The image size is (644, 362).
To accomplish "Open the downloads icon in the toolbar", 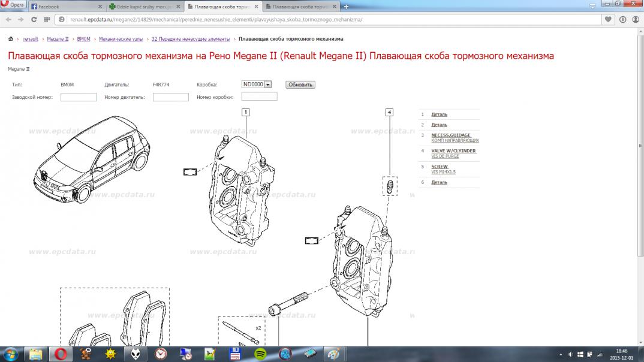I will 622,19.
